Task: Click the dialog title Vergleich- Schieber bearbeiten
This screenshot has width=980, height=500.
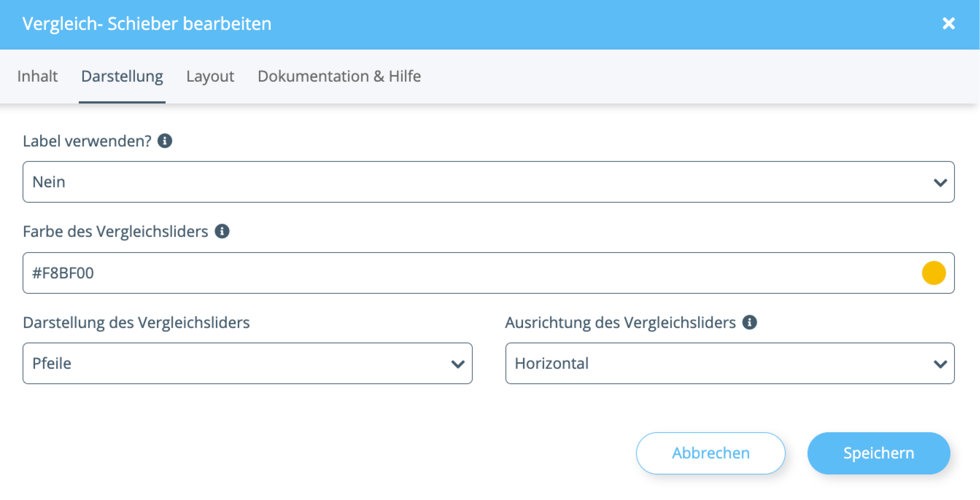Action: point(147,24)
